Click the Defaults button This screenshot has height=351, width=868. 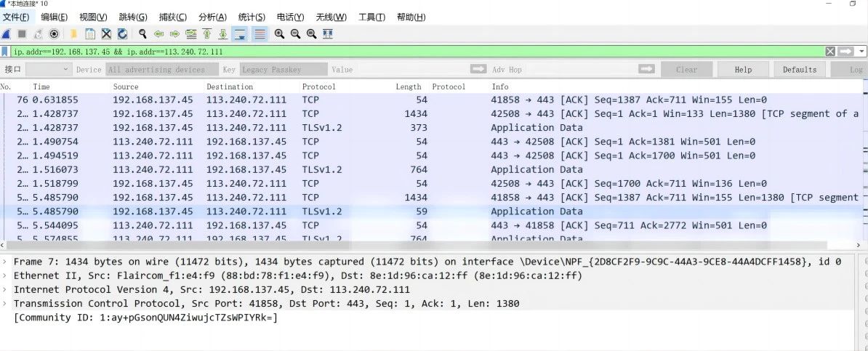tap(800, 70)
